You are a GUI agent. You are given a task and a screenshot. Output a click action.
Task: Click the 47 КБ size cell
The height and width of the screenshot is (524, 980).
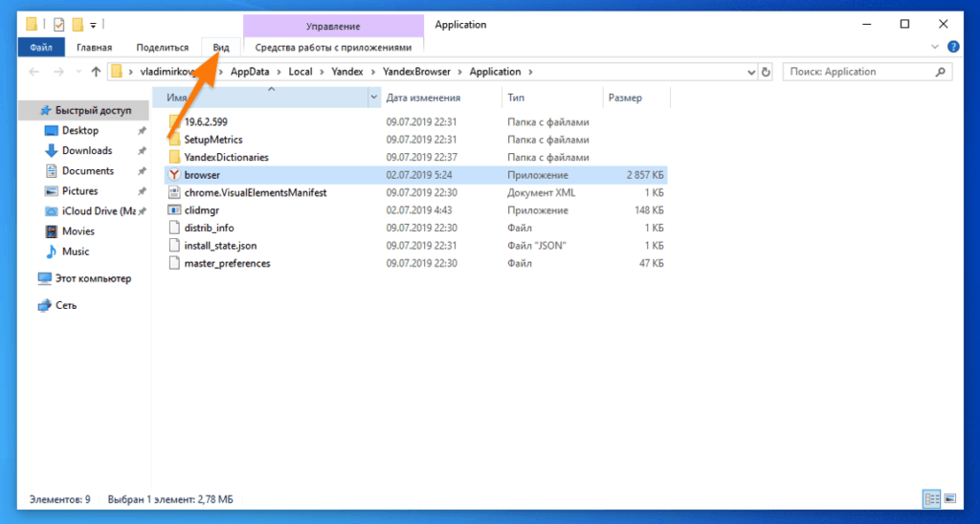point(651,264)
